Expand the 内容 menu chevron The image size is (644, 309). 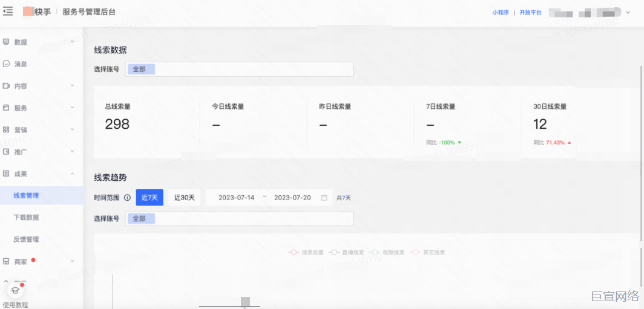72,85
